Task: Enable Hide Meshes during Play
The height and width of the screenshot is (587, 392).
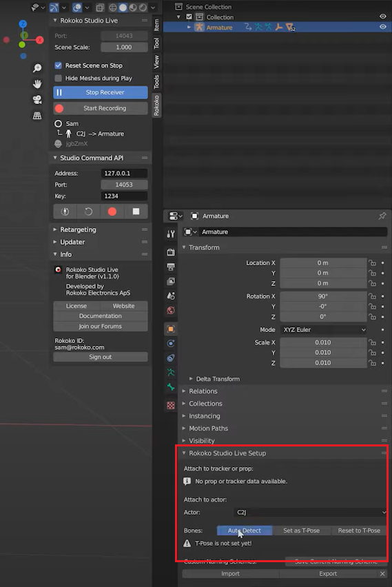Action: (x=58, y=78)
